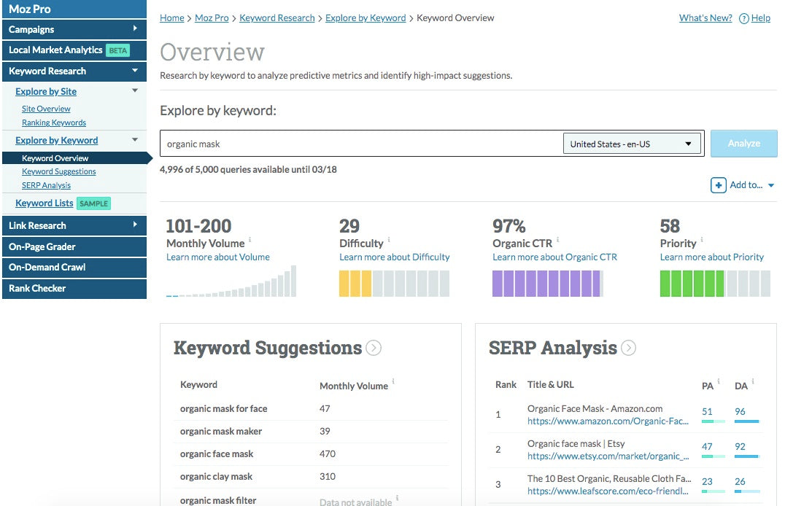Open the Add to dropdown arrow
The width and height of the screenshot is (812, 506).
point(771,185)
